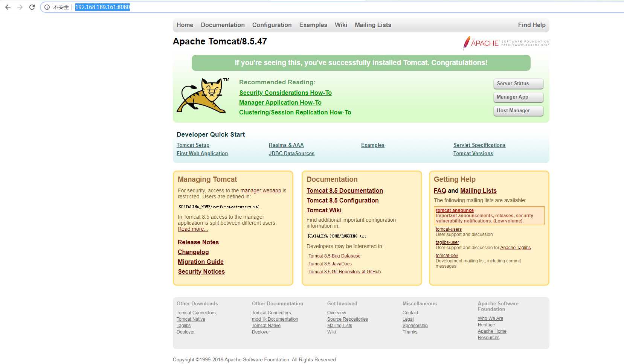This screenshot has height=364, width=624.
Task: Open Apache Home link
Action: pyautogui.click(x=492, y=331)
